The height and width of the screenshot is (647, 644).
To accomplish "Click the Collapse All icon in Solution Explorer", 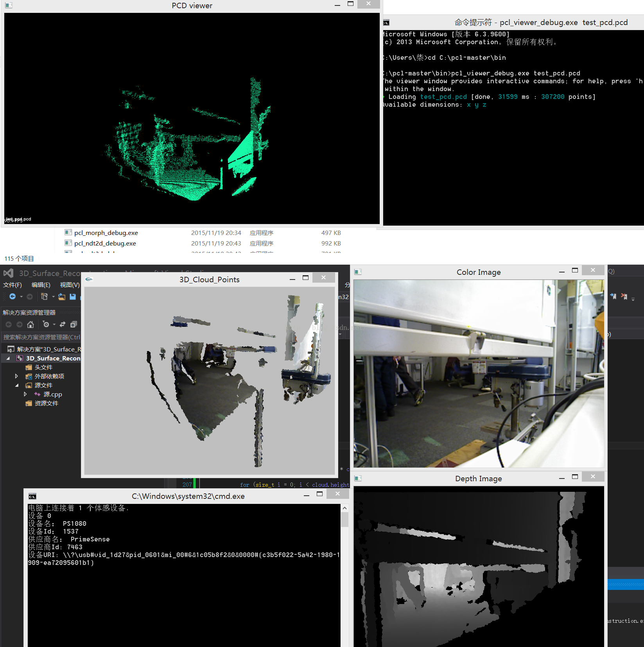I will click(x=74, y=324).
